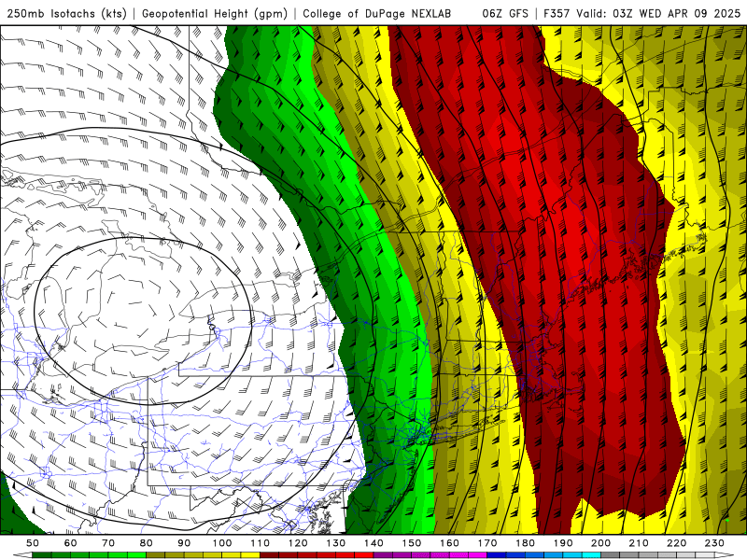Screen dimensions: 747x560
Task: Click the 200 knot scale label
Action: click(x=600, y=543)
